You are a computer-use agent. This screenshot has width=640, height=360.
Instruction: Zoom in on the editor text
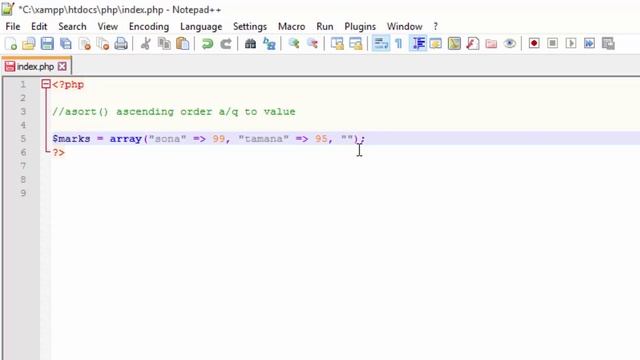pyautogui.click(x=294, y=43)
